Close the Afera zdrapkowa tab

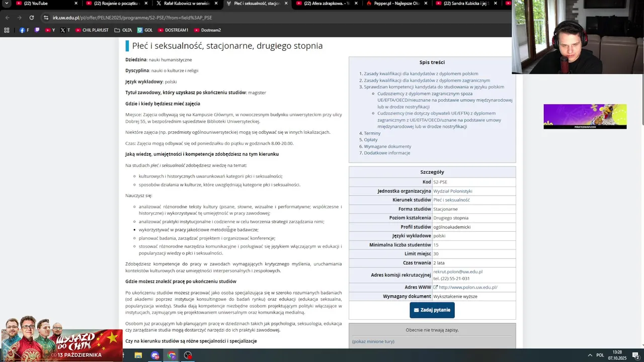tap(356, 4)
